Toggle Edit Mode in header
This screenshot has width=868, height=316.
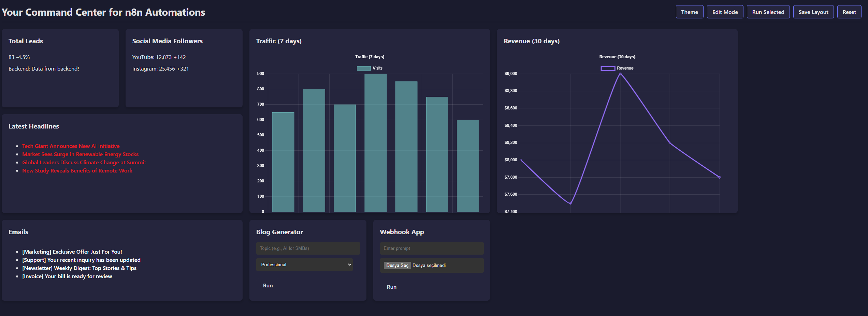pyautogui.click(x=725, y=12)
